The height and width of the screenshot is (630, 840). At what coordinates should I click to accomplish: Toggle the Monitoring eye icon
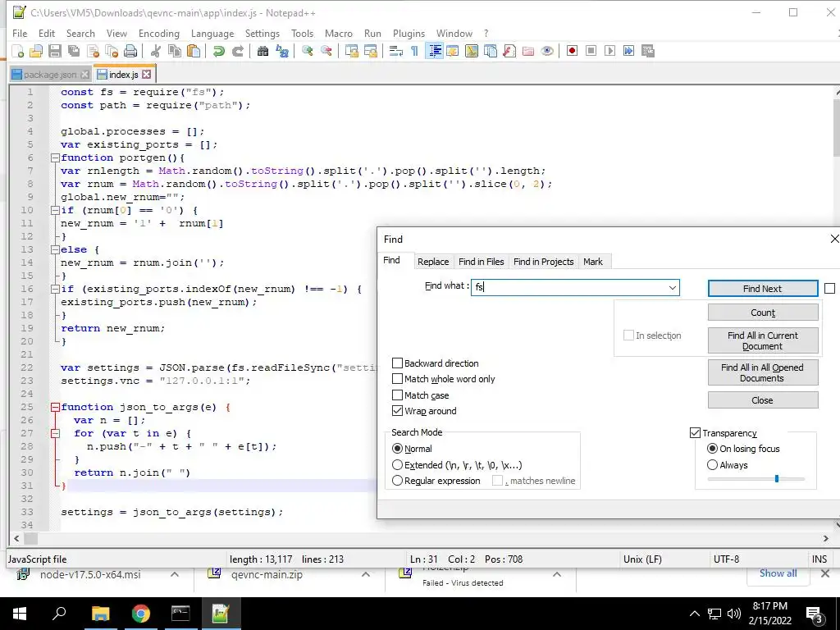coord(547,51)
